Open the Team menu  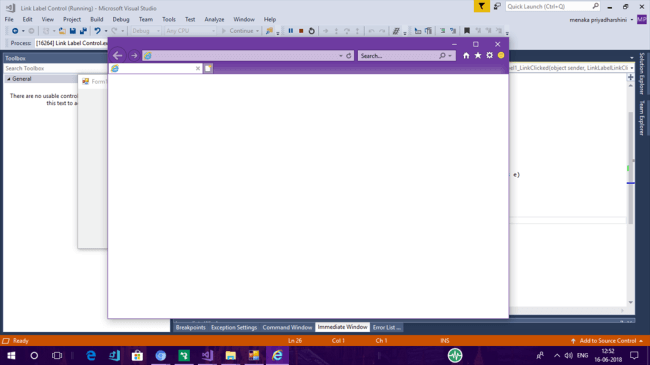[146, 19]
